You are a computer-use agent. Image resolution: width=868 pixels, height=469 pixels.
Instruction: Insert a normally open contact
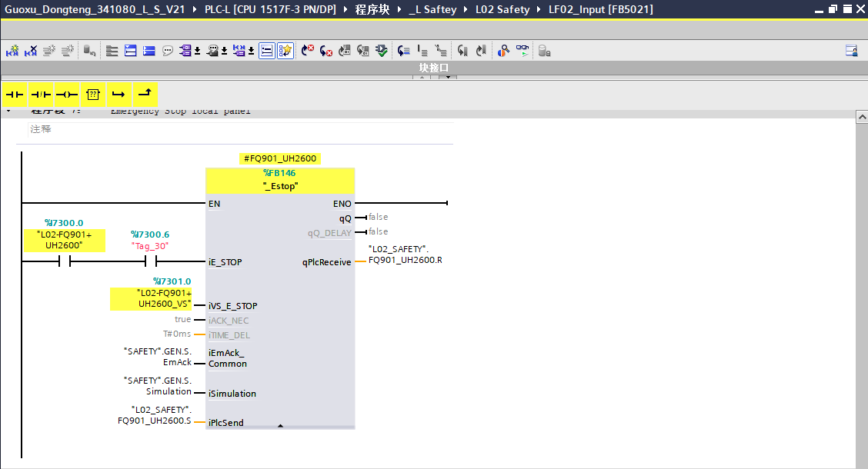15,94
